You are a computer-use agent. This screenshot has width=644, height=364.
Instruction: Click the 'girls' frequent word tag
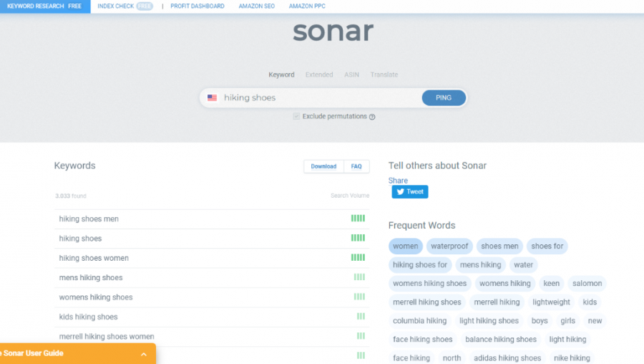coord(567,320)
